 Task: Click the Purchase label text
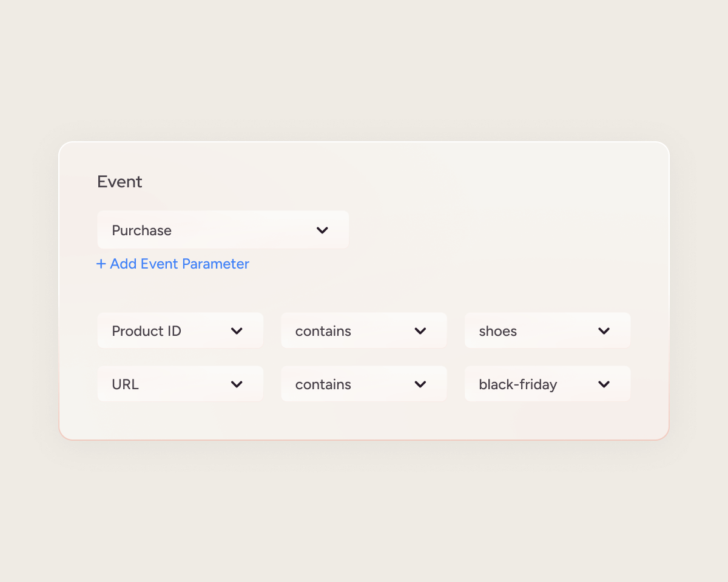click(141, 230)
